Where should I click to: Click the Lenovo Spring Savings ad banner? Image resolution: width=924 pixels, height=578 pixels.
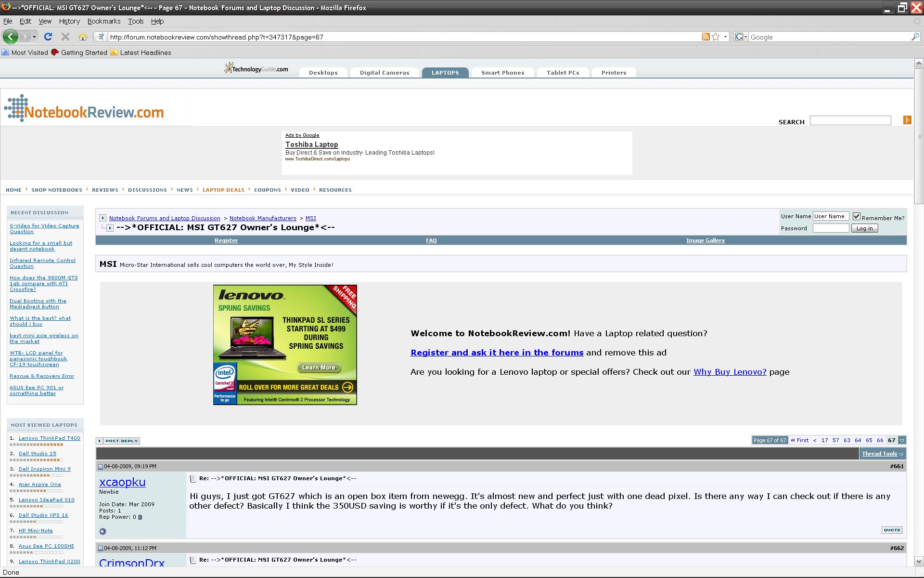(285, 345)
